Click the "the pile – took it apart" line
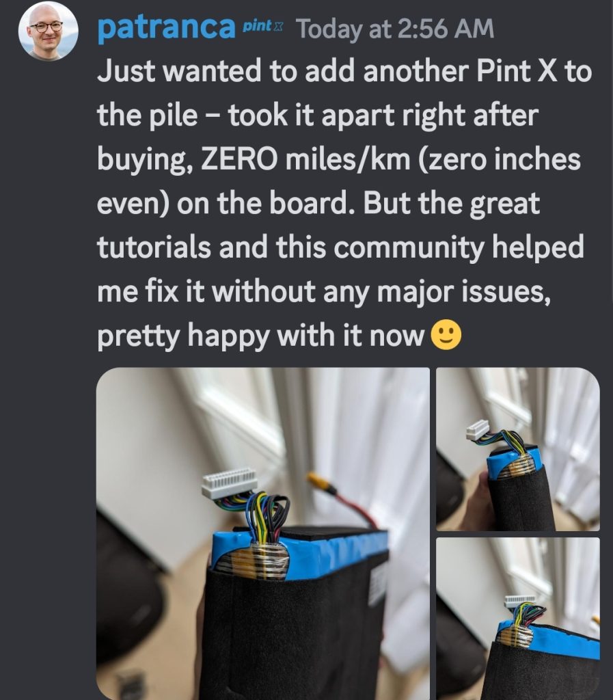Image resolution: width=613 pixels, height=700 pixels. 318,116
